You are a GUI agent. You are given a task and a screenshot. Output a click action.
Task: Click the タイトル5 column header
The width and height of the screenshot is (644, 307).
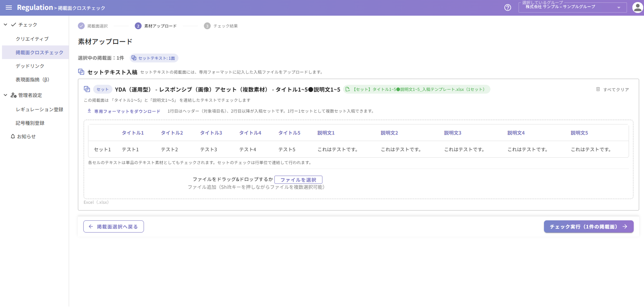click(289, 133)
